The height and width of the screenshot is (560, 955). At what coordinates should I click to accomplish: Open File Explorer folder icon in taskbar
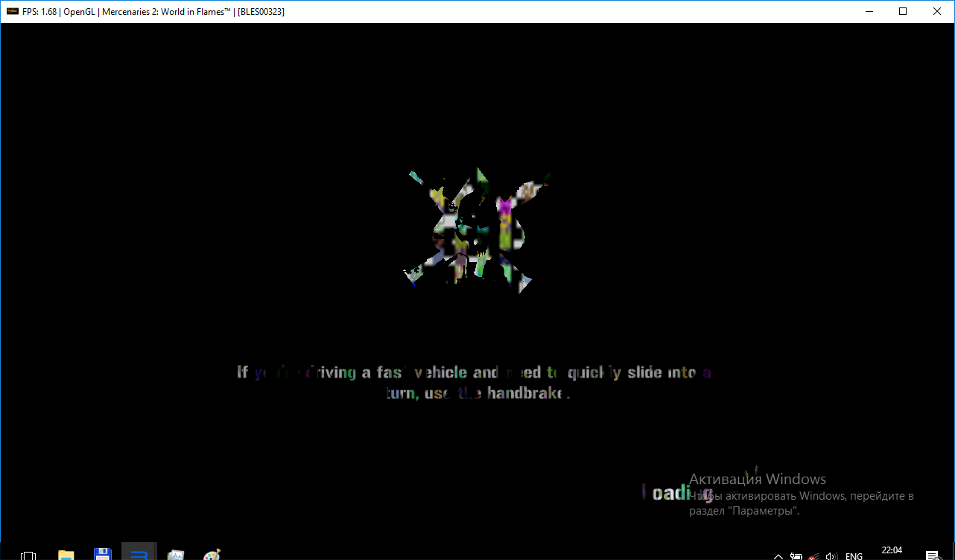[66, 554]
